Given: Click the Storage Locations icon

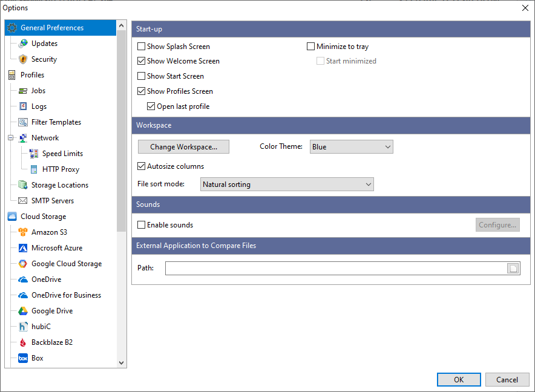Looking at the screenshot, I should (x=23, y=185).
